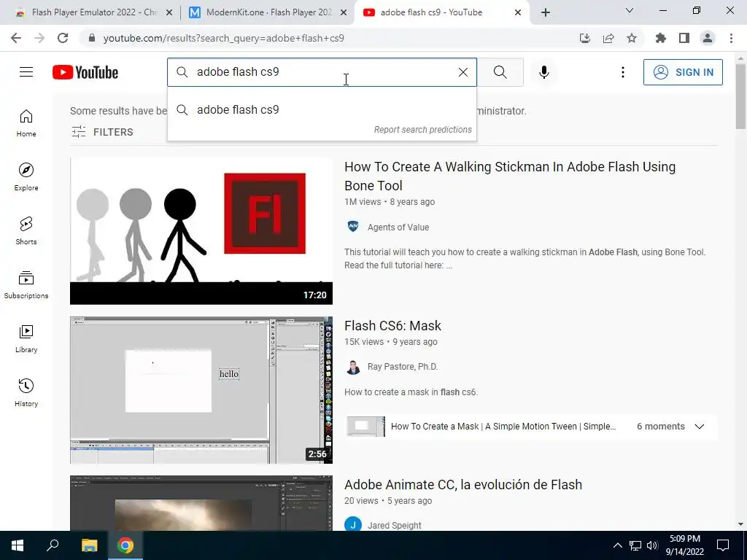Toggle Chrome side panel

(x=684, y=38)
